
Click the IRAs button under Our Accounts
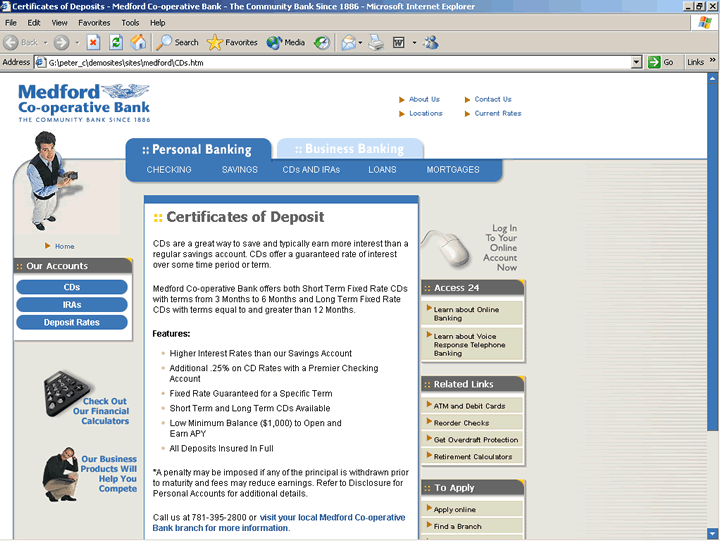pos(72,304)
